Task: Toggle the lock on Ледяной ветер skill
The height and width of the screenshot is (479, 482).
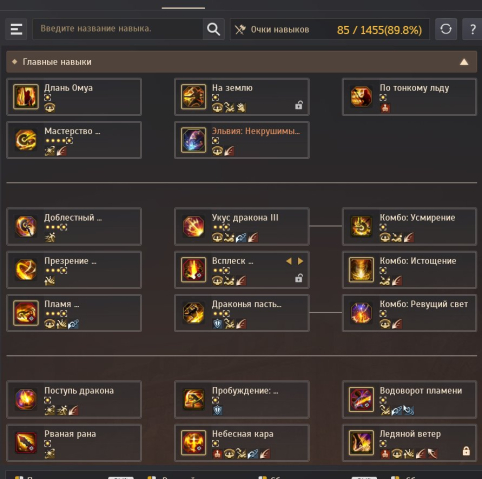Action: point(466,451)
